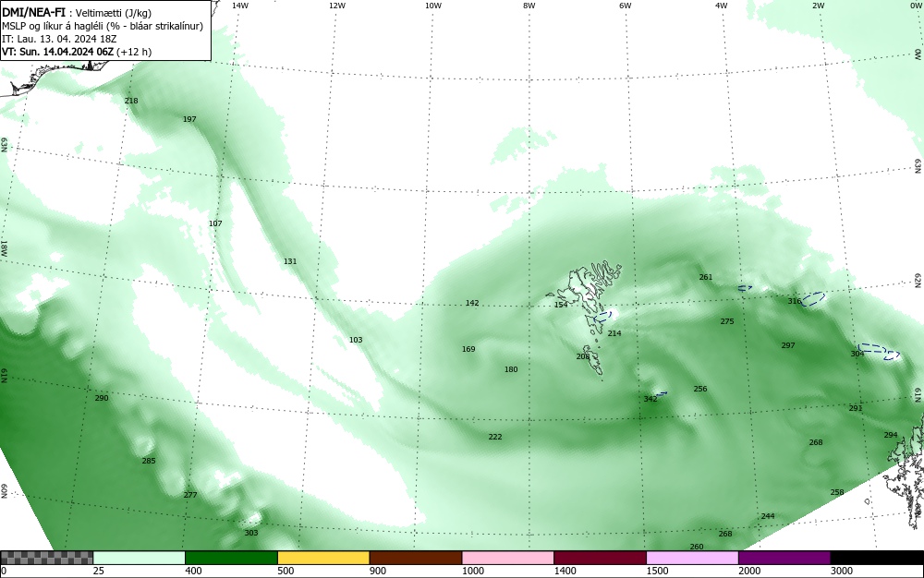Click the 290 value on the map

coord(102,399)
